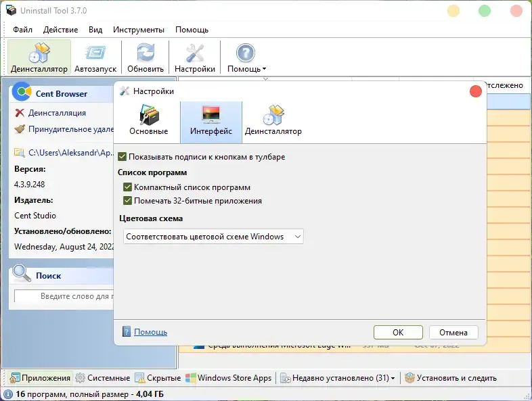Click the search box Введите слово
Image resolution: width=532 pixels, height=401 pixels.
(x=64, y=296)
